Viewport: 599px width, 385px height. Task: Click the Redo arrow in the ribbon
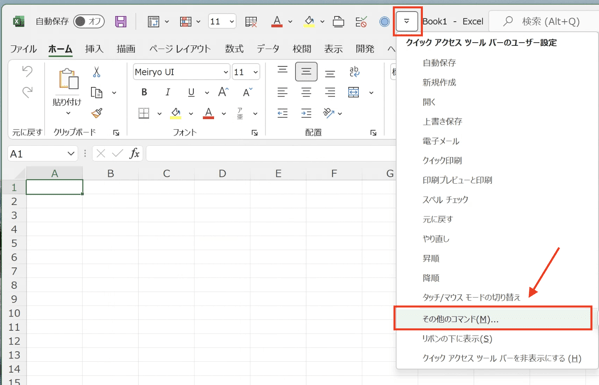tap(27, 92)
